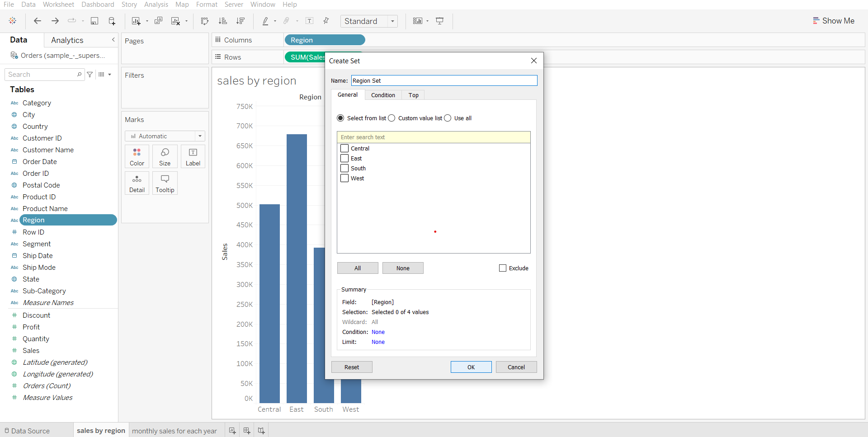The height and width of the screenshot is (437, 868).
Task: Expand the Standard fit dropdown
Action: [x=392, y=21]
